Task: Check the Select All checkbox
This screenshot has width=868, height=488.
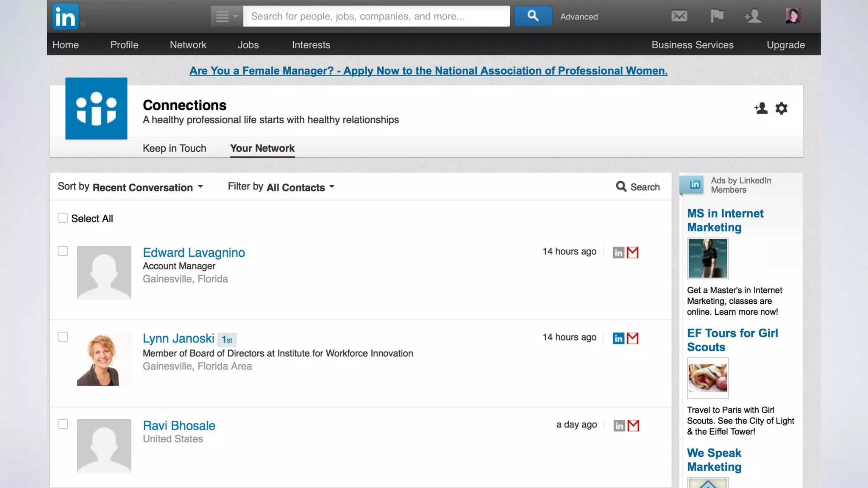Action: tap(63, 218)
